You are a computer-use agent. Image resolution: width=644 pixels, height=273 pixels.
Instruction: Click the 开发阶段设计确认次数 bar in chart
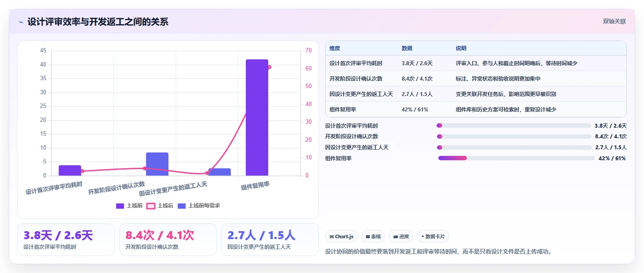pyautogui.click(x=157, y=164)
